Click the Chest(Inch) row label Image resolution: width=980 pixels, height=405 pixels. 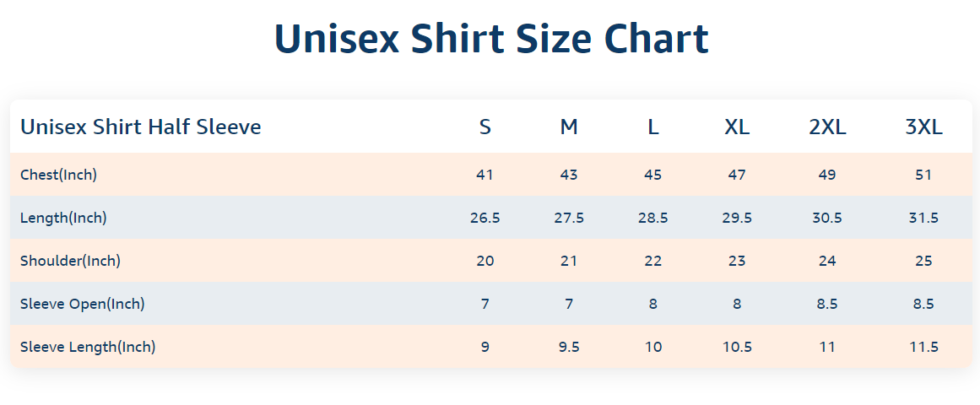click(58, 175)
